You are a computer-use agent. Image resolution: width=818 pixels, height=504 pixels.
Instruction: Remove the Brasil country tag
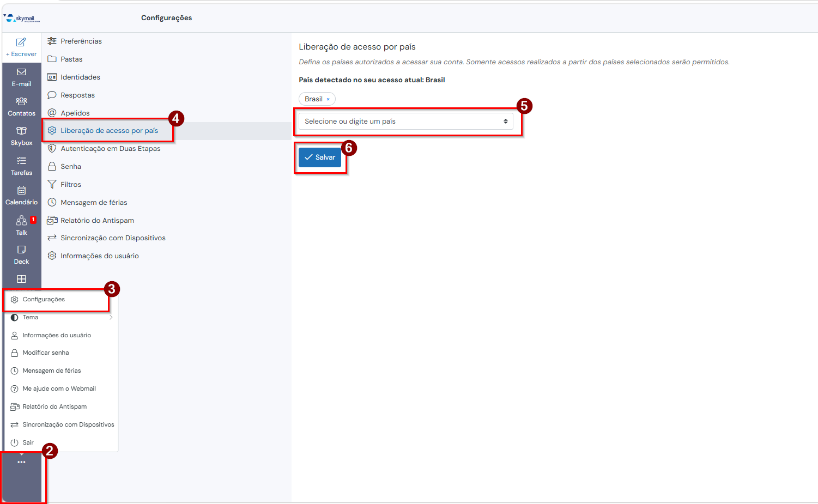tap(328, 99)
